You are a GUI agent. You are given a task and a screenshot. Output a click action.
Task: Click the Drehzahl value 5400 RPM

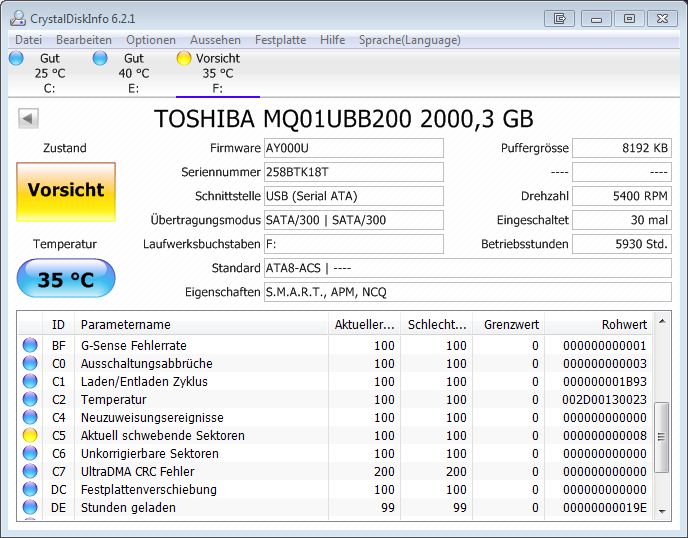pyautogui.click(x=622, y=196)
